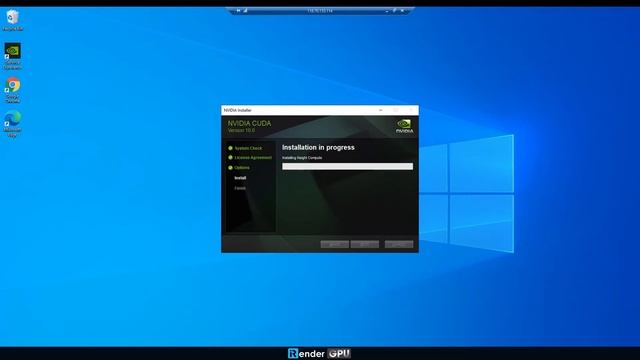The image size is (640, 360).
Task: Click the green checkmark beside License Agreement
Action: coord(230,158)
